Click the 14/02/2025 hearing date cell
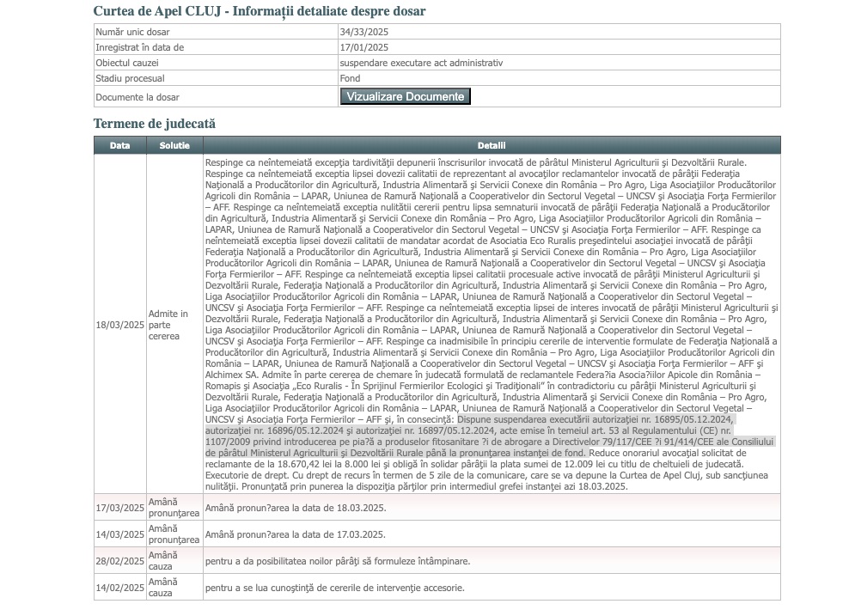The height and width of the screenshot is (616, 849). pyautogui.click(x=120, y=588)
